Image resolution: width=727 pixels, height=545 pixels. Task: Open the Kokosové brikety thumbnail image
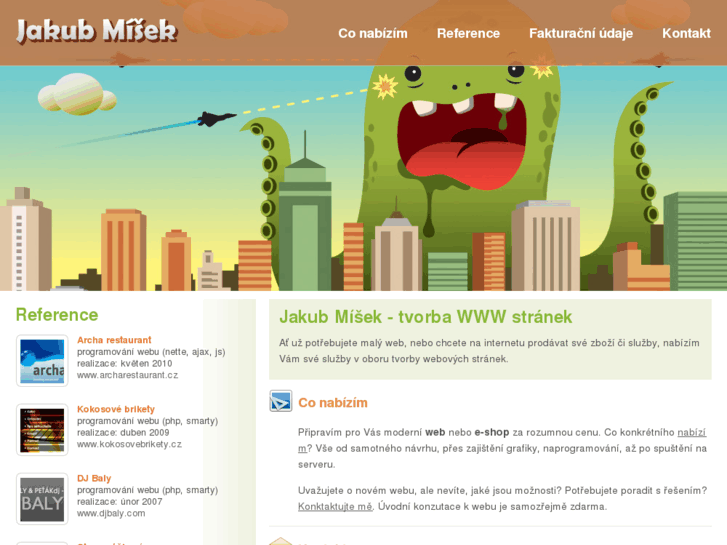tap(42, 430)
